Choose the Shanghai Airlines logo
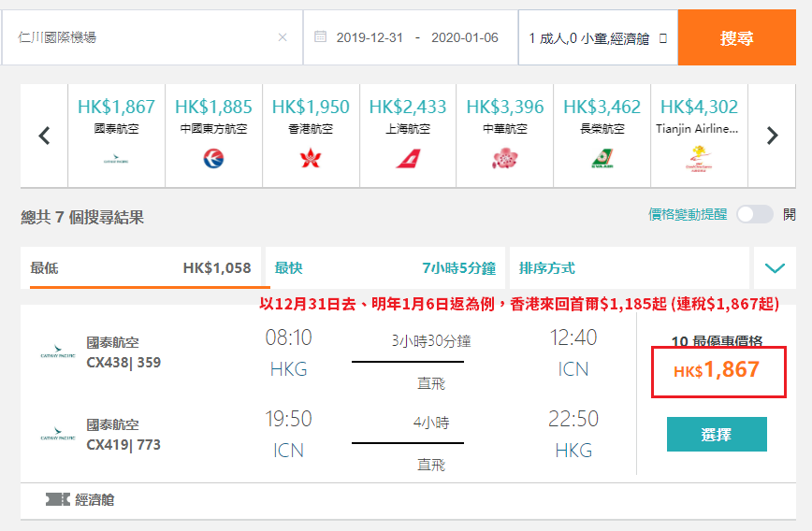 pyautogui.click(x=408, y=158)
